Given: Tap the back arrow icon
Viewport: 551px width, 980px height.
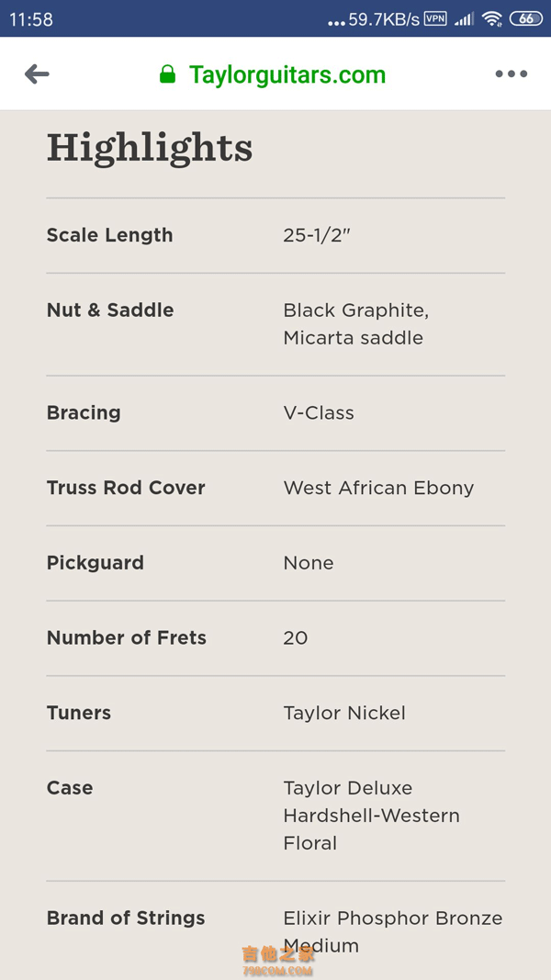Looking at the screenshot, I should click(37, 74).
